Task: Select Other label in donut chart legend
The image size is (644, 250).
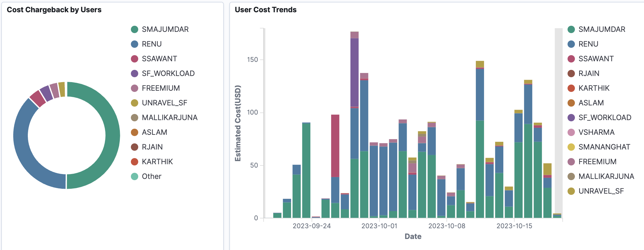Action: [x=152, y=176]
